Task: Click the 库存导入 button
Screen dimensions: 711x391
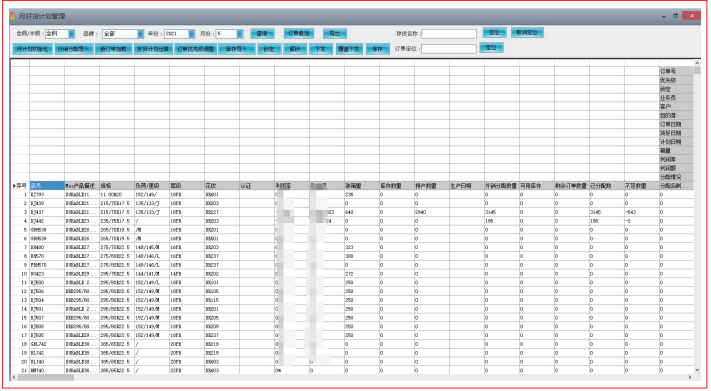Action: [236, 49]
